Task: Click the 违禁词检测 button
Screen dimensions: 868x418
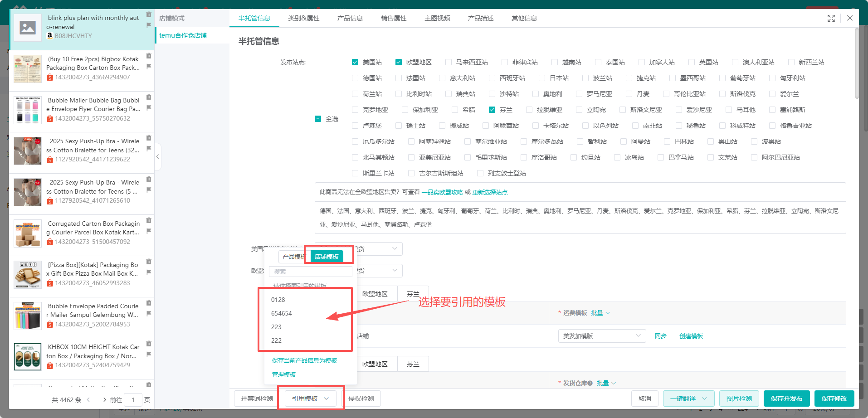Action: coord(257,399)
